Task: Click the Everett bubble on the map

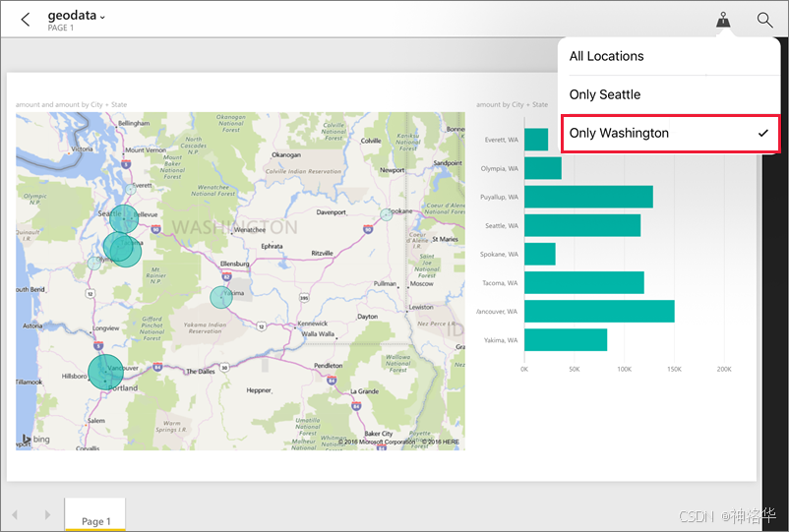Action: (130, 190)
